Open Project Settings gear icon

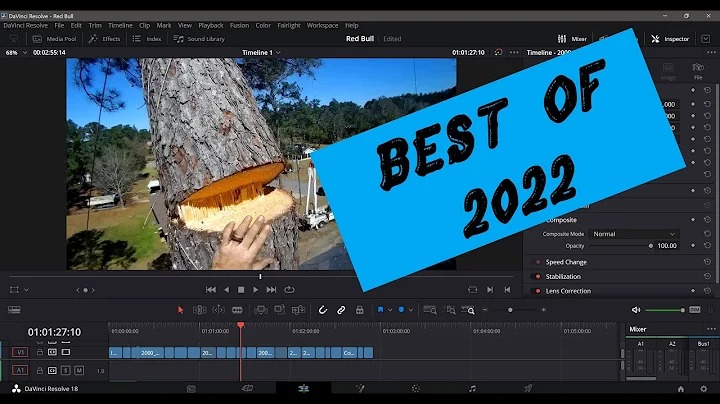coord(703,389)
